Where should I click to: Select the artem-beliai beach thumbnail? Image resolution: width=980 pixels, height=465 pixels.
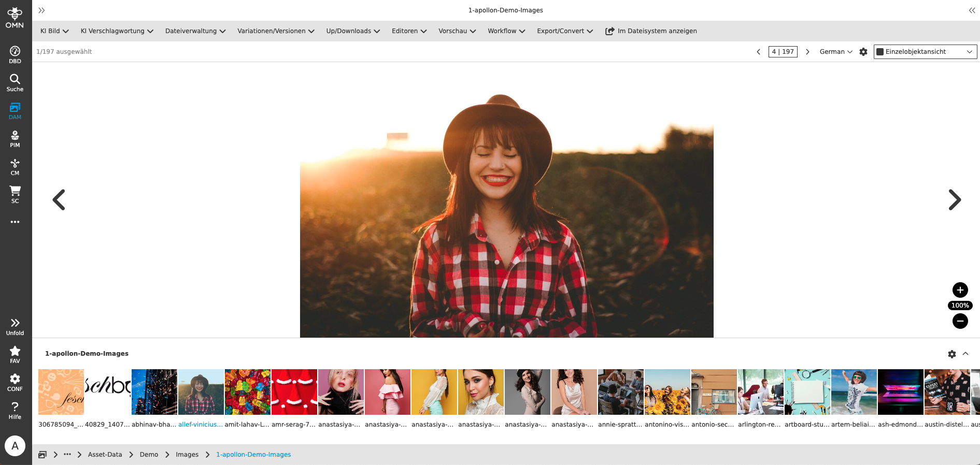(x=854, y=392)
